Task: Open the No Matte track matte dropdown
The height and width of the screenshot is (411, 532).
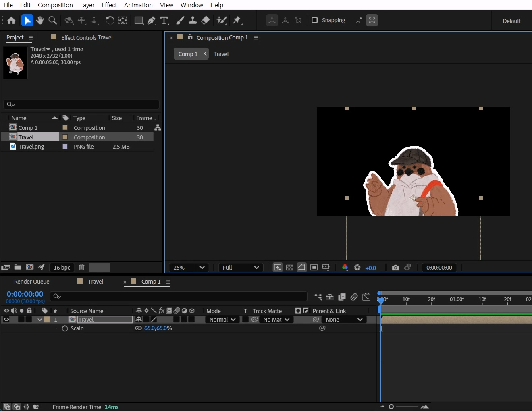Action: point(276,320)
